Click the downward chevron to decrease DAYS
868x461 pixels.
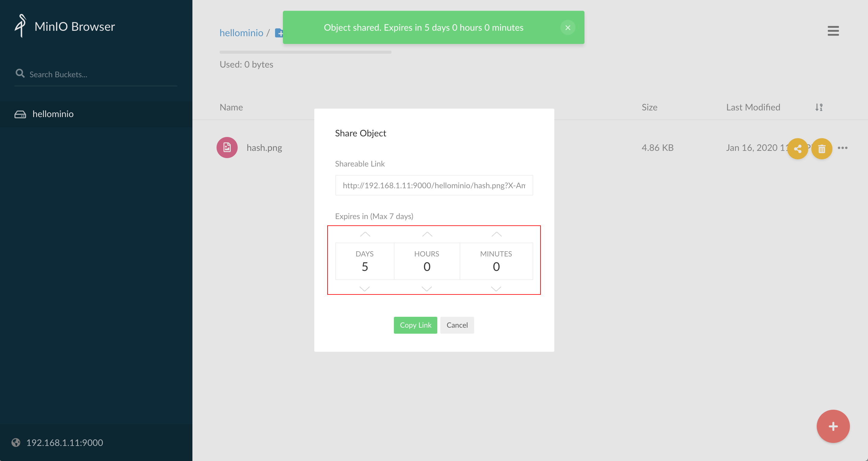(365, 288)
